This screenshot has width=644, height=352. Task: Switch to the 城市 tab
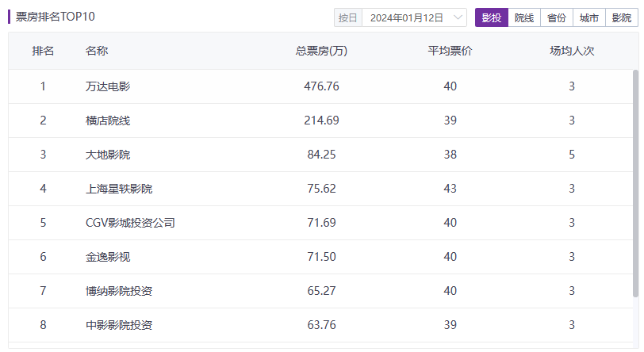pyautogui.click(x=589, y=18)
